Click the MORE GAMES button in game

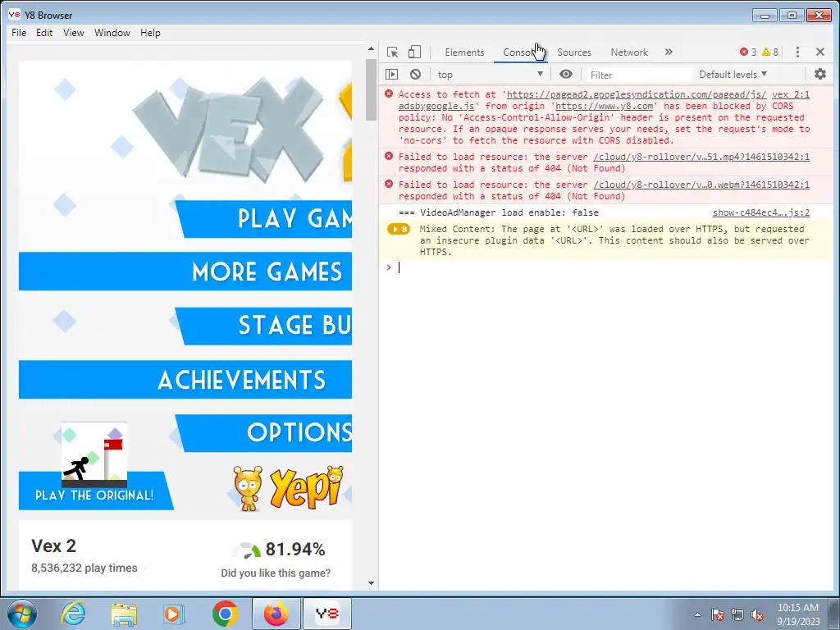coord(185,272)
